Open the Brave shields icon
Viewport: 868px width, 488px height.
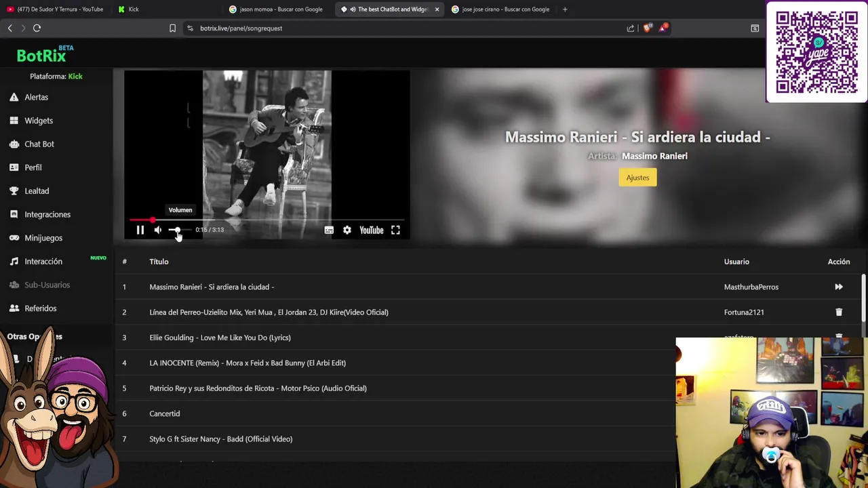647,28
